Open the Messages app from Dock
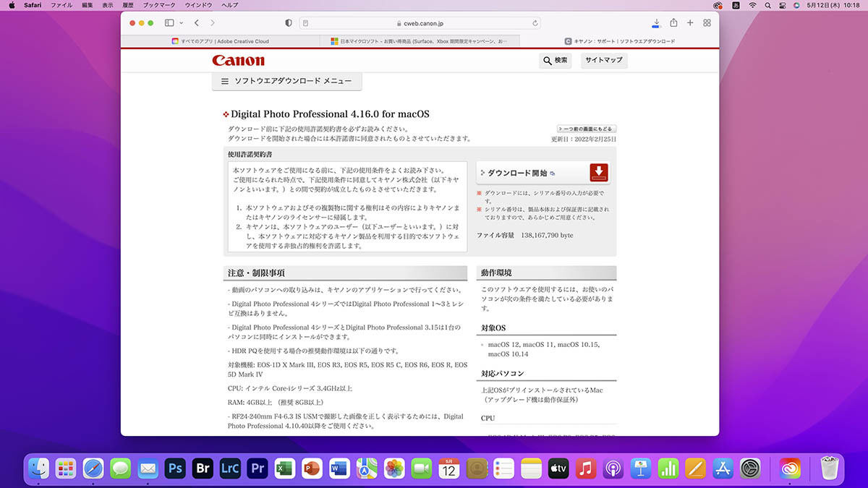 (x=120, y=468)
